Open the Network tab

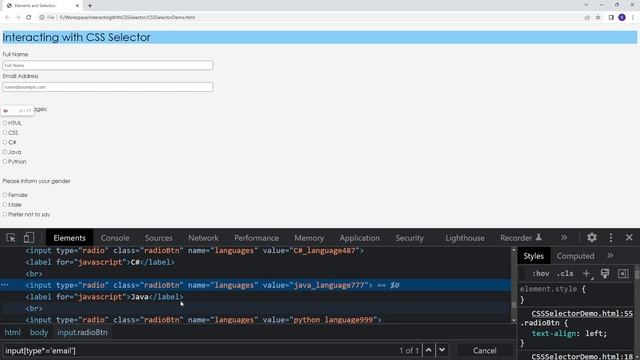click(203, 238)
